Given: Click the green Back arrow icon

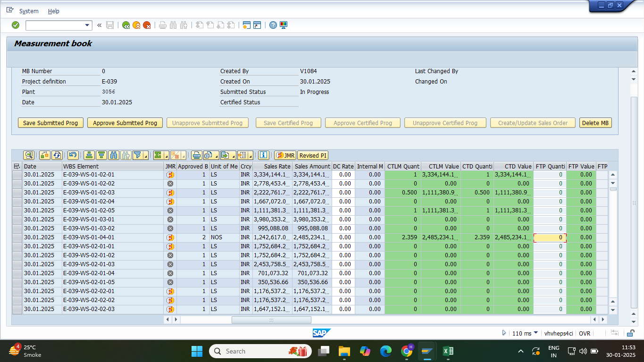Looking at the screenshot, I should [x=126, y=25].
